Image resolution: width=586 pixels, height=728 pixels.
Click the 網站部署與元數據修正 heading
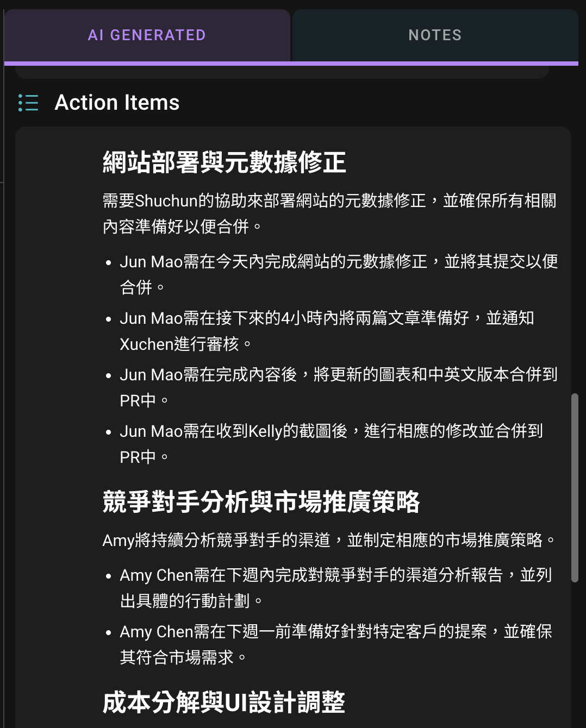tap(224, 162)
